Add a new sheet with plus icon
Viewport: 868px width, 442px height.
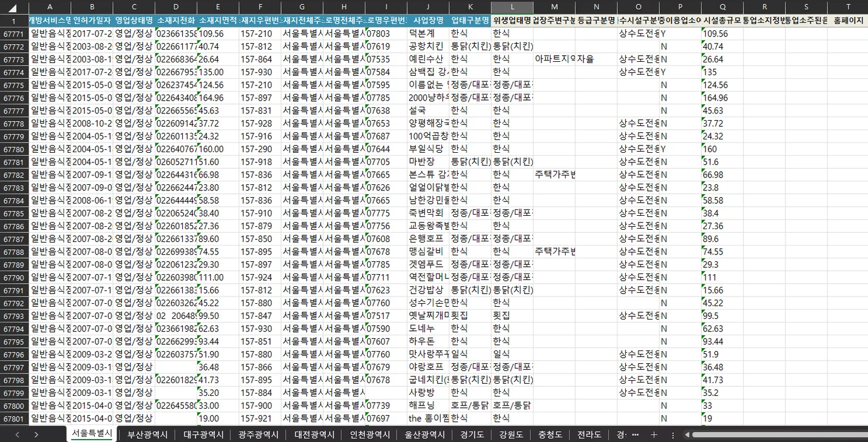654,434
